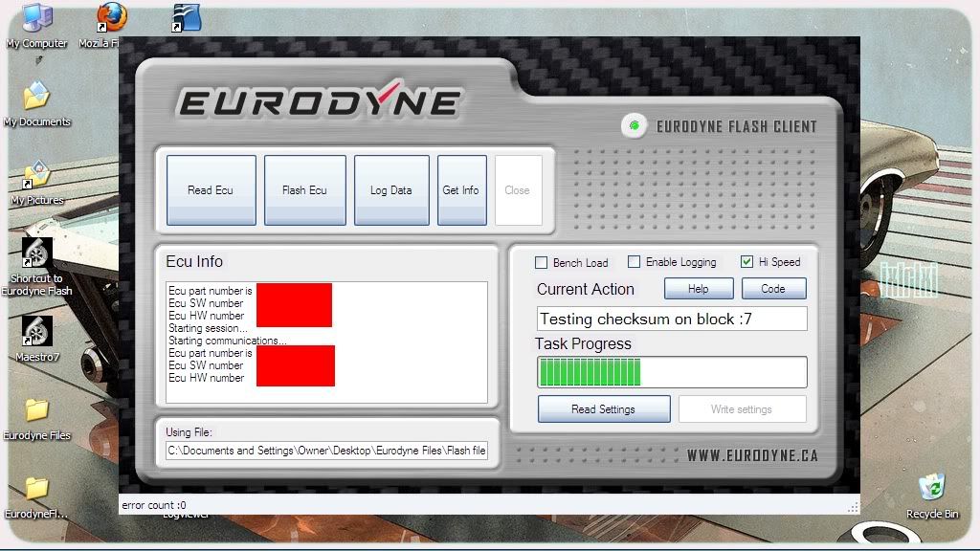Click the disabled Close button
Screen dimensions: 980x551
coord(518,190)
